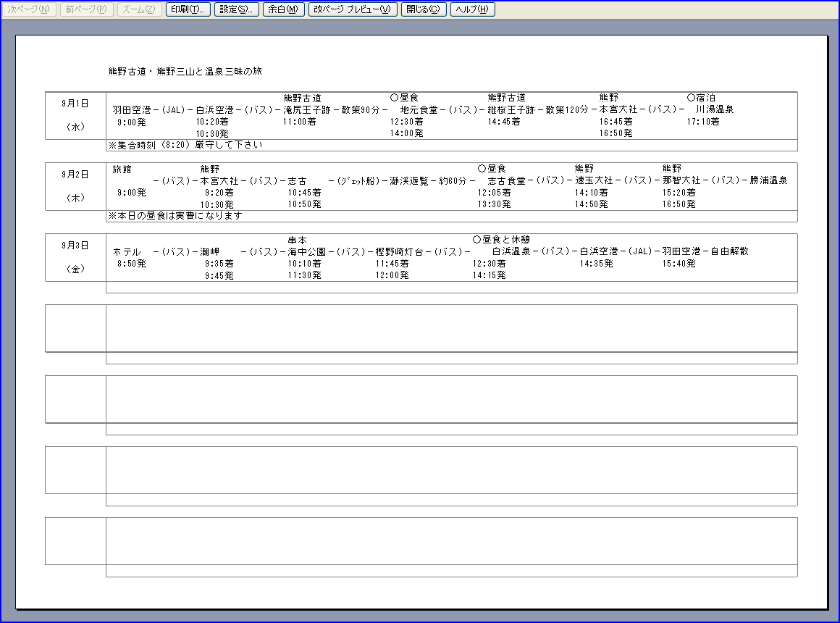Screen dimensions: 840x623
Task: Toggle the 余白(M) margin display
Action: coord(282,9)
